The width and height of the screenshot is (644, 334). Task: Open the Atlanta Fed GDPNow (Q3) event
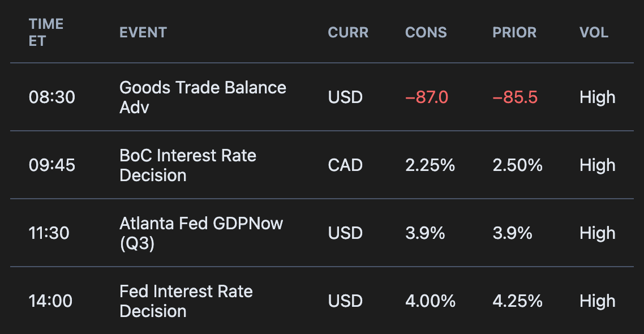[x=201, y=233]
